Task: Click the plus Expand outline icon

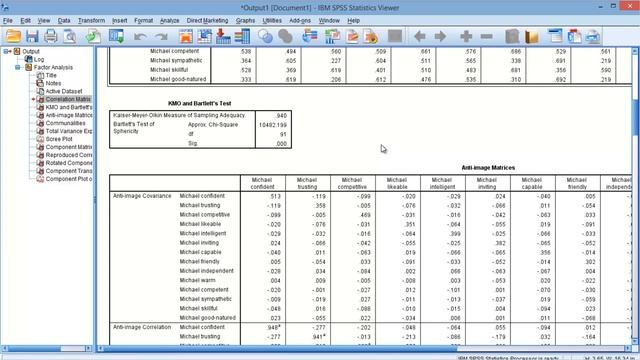Action: click(466, 36)
